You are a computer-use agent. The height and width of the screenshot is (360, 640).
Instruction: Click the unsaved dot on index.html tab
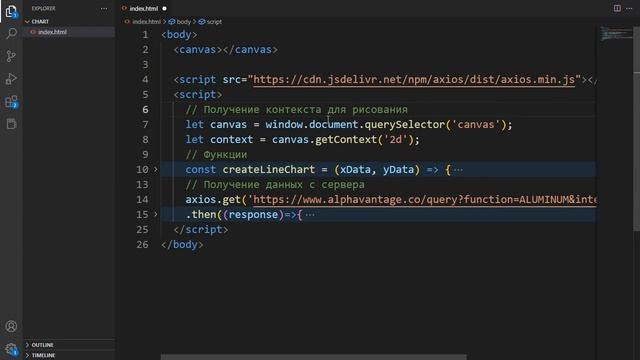164,8
